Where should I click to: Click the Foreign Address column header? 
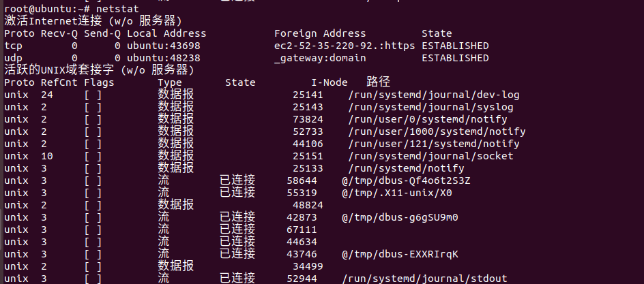coord(320,33)
